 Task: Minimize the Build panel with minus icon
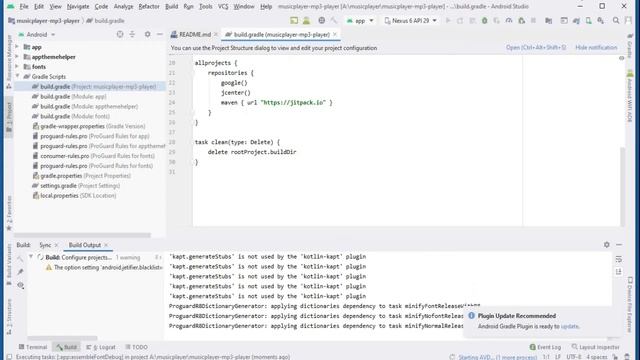[619, 245]
